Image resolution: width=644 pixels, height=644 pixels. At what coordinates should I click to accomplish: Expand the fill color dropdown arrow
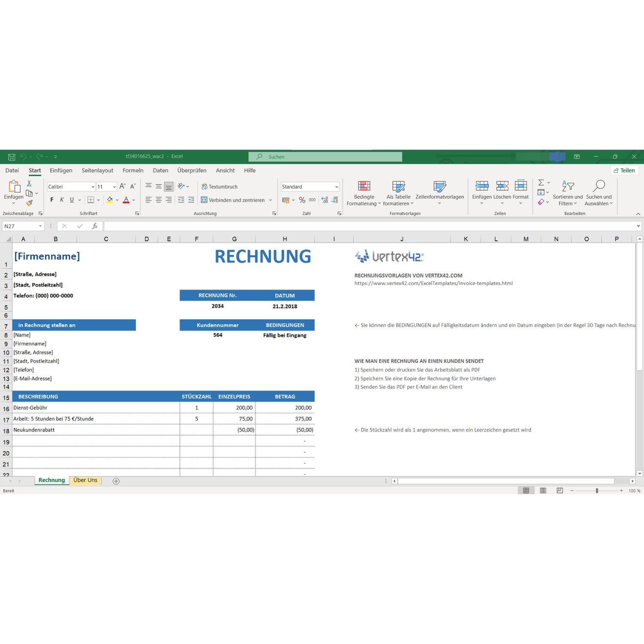pyautogui.click(x=117, y=200)
